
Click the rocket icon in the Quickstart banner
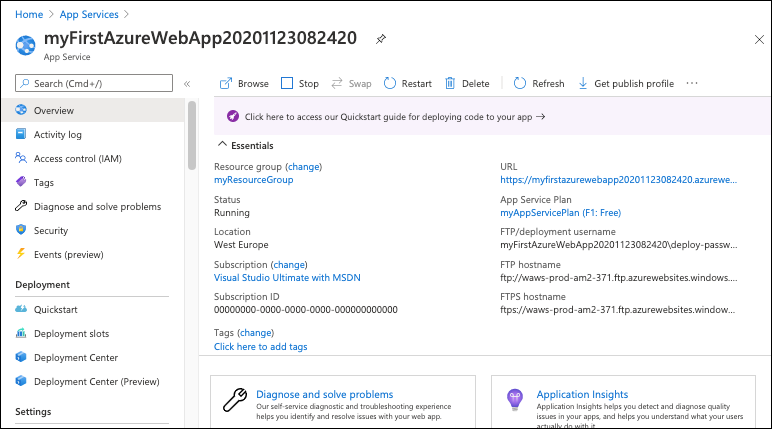pyautogui.click(x=233, y=116)
